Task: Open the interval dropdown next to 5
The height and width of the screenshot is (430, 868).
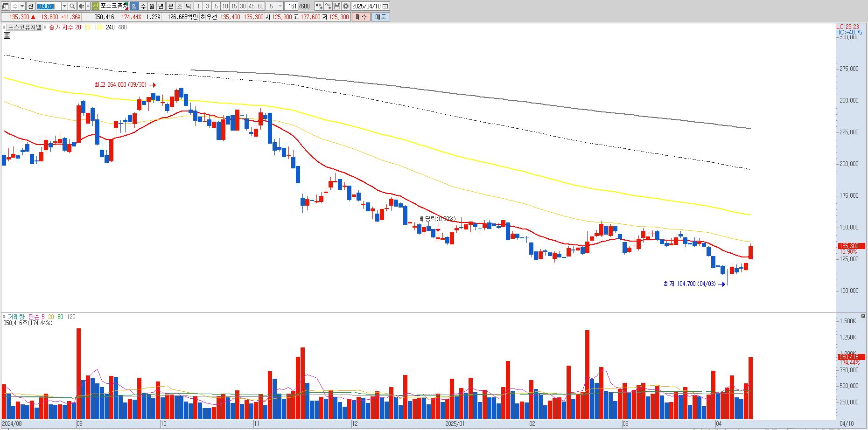Action: [280, 6]
